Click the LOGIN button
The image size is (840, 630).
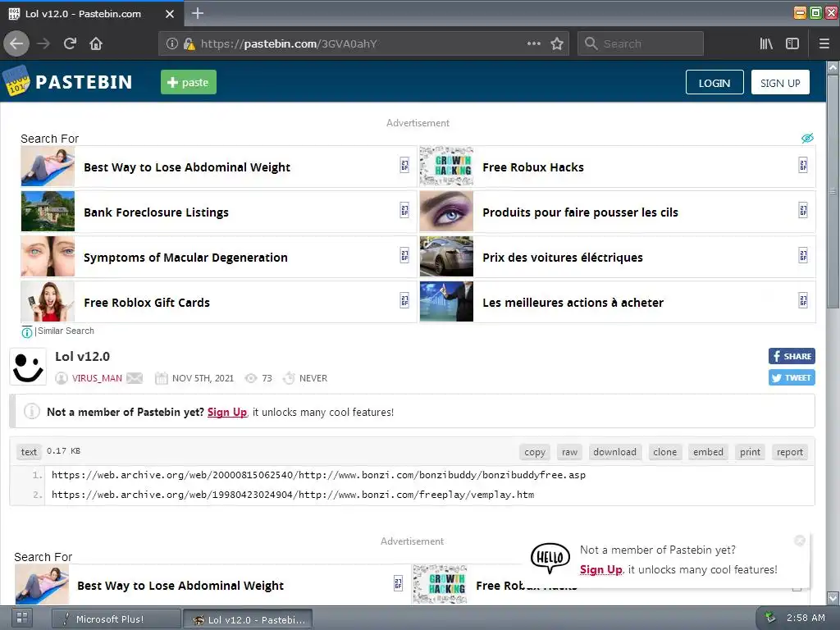pos(714,83)
